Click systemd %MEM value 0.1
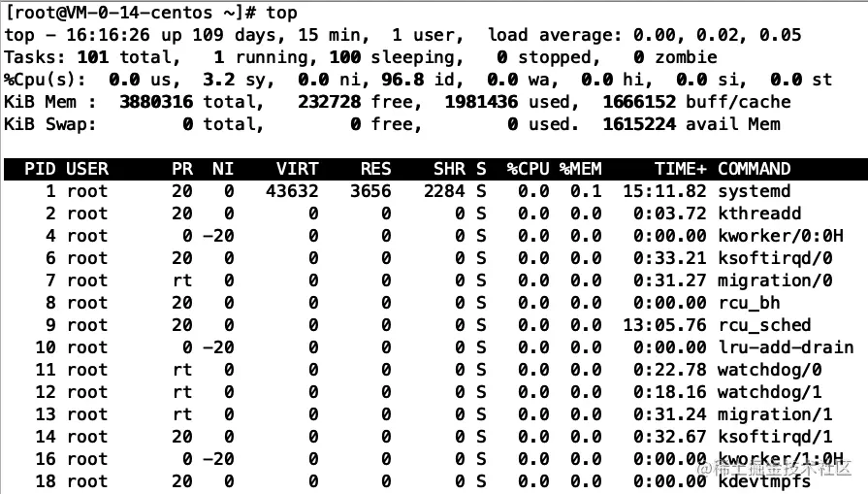The width and height of the screenshot is (868, 494). click(586, 191)
